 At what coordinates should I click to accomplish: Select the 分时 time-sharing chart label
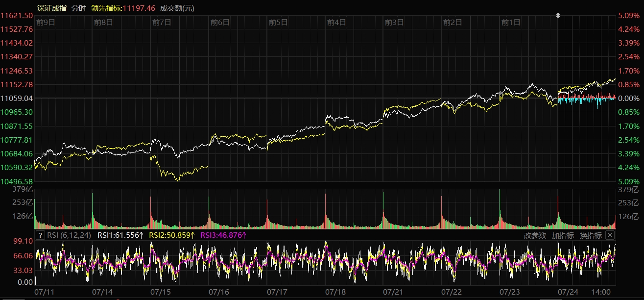pos(78,8)
